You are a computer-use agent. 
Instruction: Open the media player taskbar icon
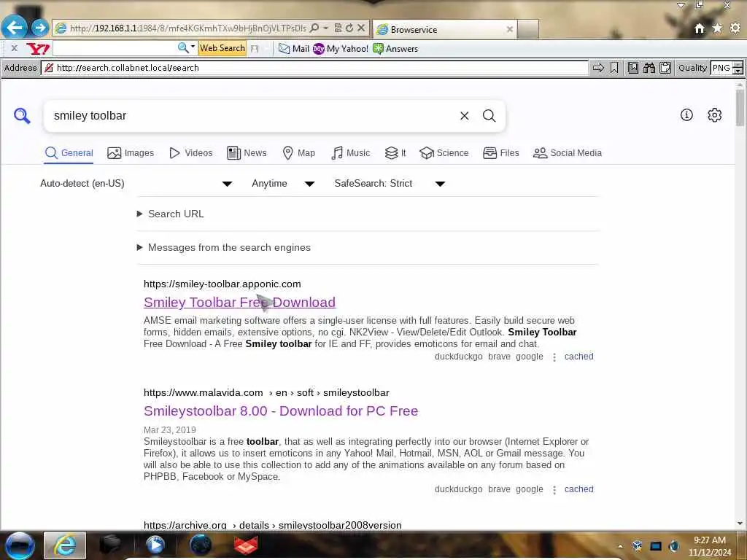(x=155, y=545)
